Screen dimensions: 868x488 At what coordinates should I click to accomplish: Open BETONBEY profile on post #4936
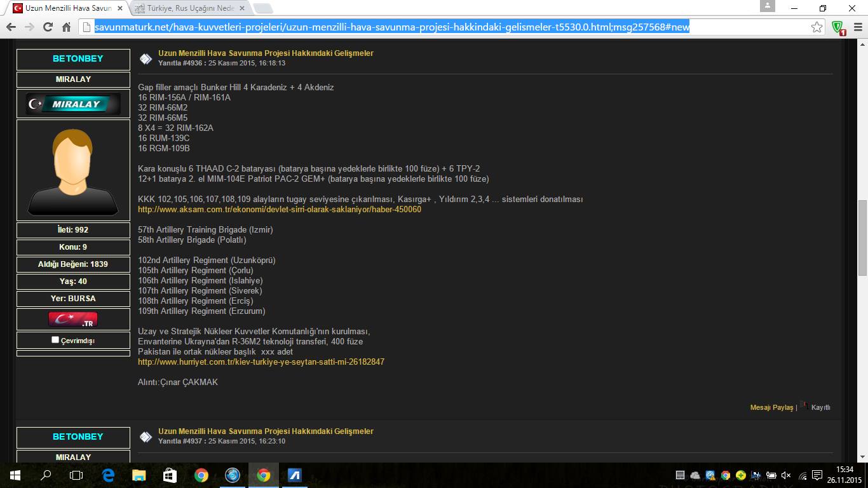pos(78,58)
